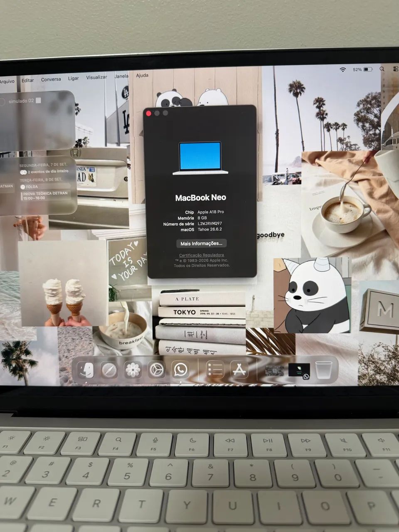Open the Trash in the Dock

[324, 369]
